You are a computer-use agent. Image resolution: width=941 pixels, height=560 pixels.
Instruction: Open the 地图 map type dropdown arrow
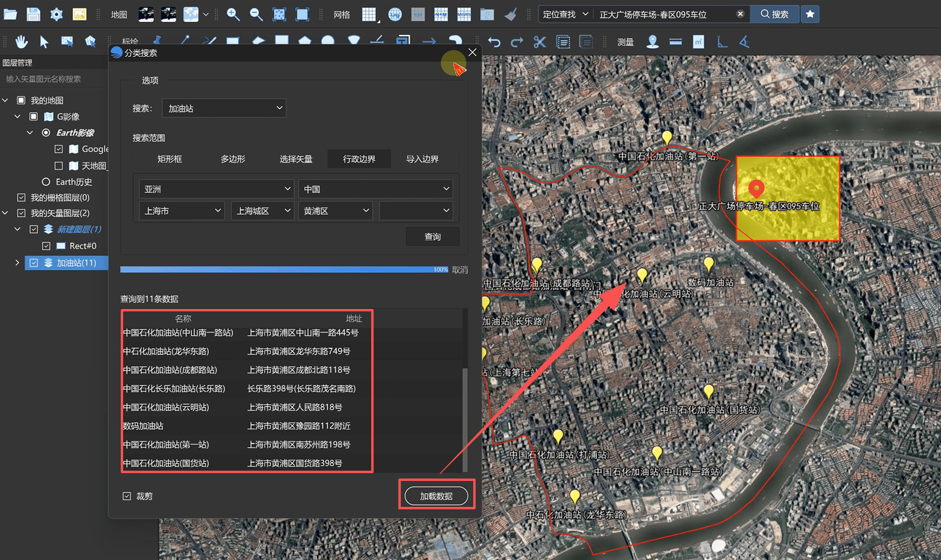point(206,14)
